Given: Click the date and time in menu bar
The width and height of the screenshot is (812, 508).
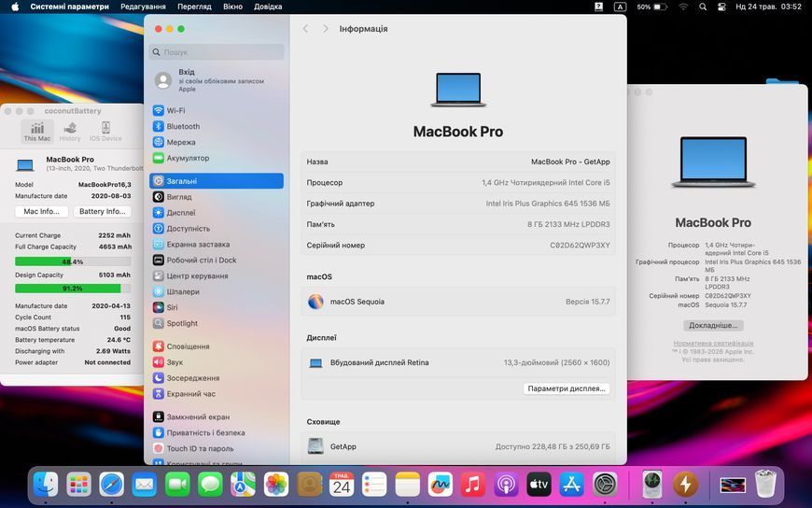Looking at the screenshot, I should coord(768,7).
